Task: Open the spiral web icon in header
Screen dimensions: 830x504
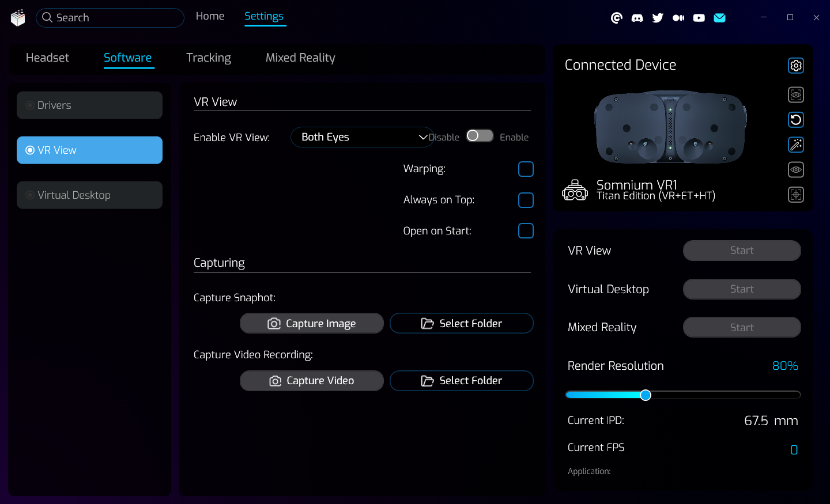Action: click(617, 18)
